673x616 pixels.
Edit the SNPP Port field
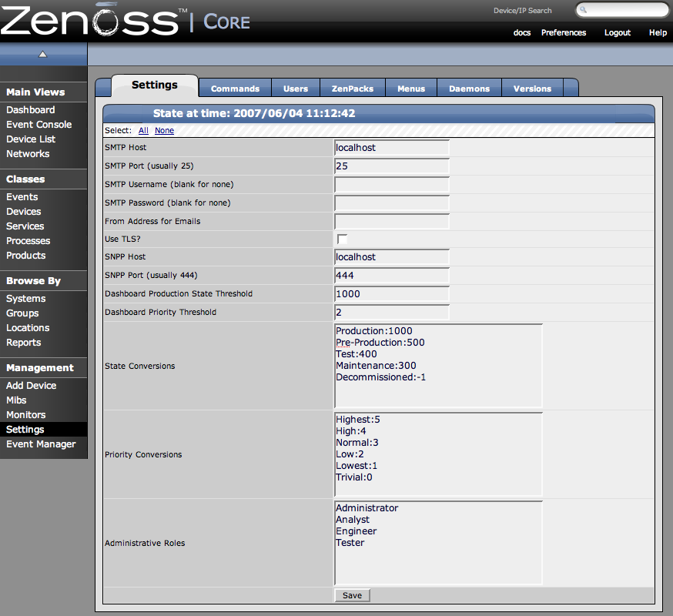pyautogui.click(x=392, y=276)
